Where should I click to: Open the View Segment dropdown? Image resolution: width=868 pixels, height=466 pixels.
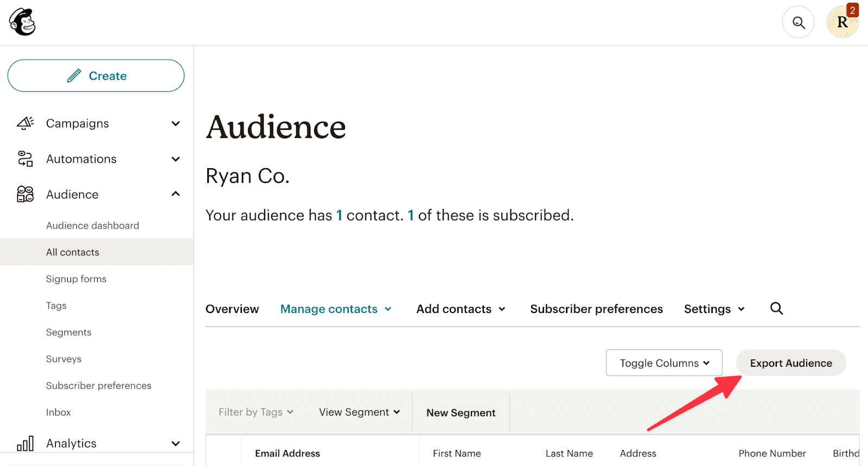coord(360,412)
